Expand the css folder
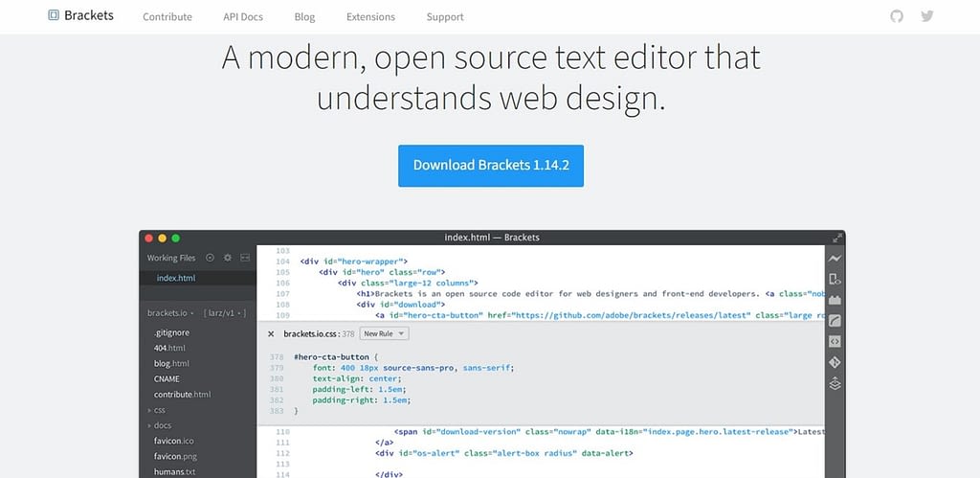This screenshot has height=478, width=980. [x=156, y=410]
